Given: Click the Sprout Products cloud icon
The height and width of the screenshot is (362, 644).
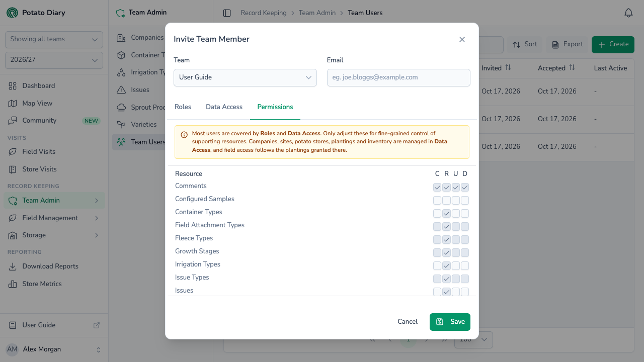Looking at the screenshot, I should pyautogui.click(x=121, y=108).
